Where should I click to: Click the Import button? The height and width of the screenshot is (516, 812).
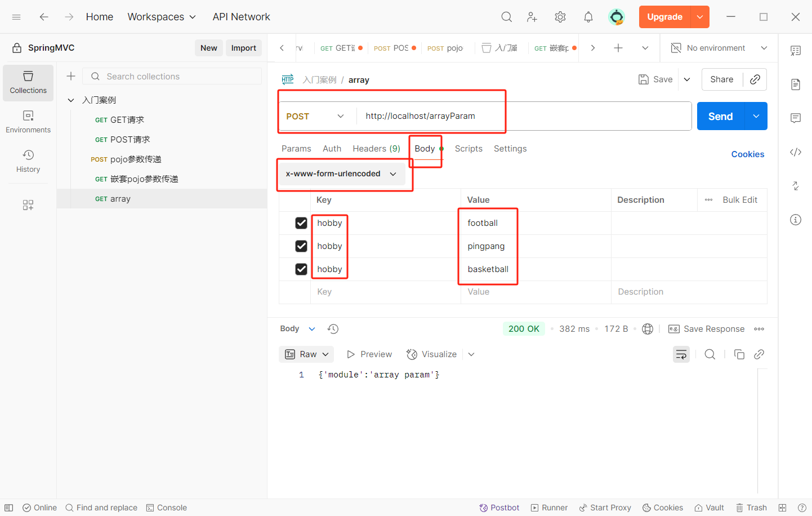coord(244,48)
